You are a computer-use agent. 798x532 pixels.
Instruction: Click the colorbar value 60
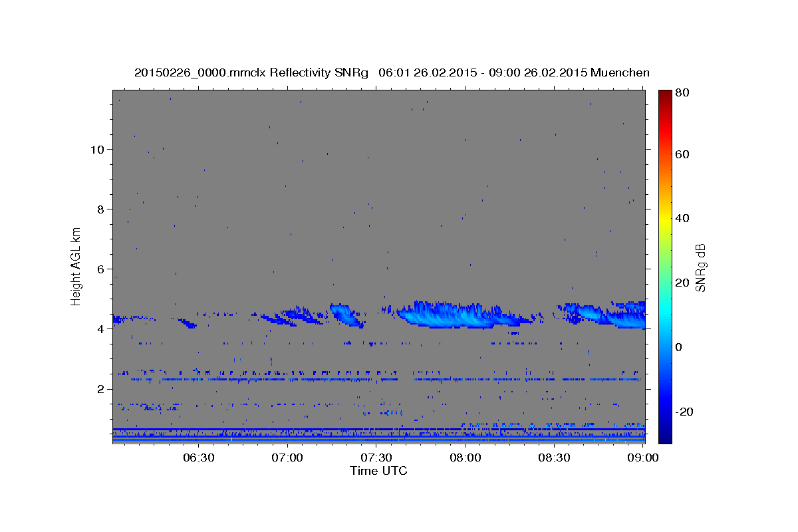click(682, 154)
